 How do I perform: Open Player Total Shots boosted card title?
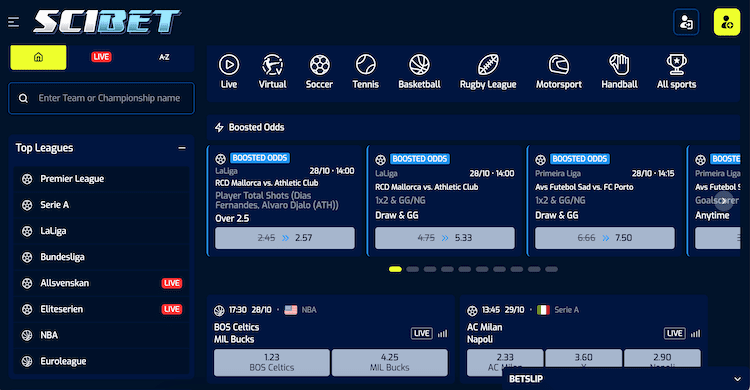point(277,201)
